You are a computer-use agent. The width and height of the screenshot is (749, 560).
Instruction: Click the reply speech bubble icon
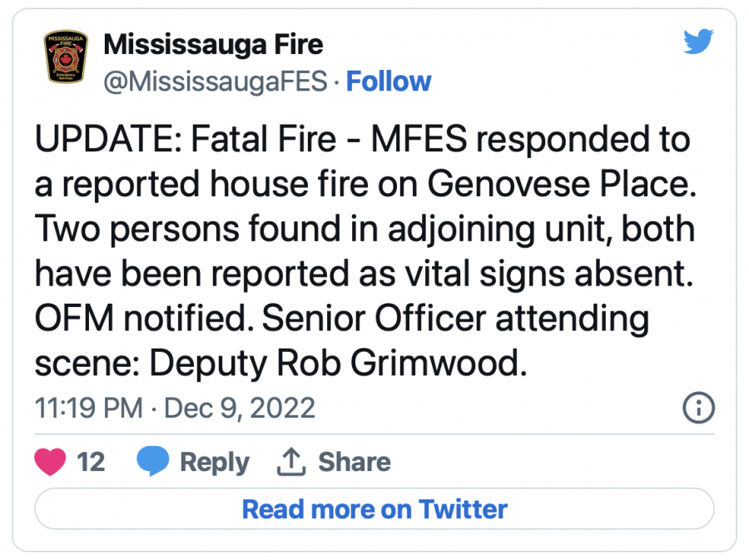(152, 462)
